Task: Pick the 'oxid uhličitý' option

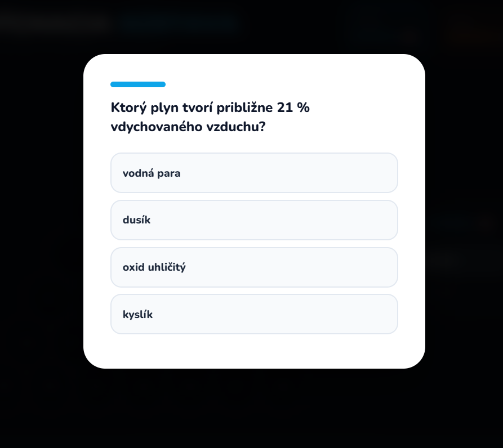Action: (x=254, y=267)
